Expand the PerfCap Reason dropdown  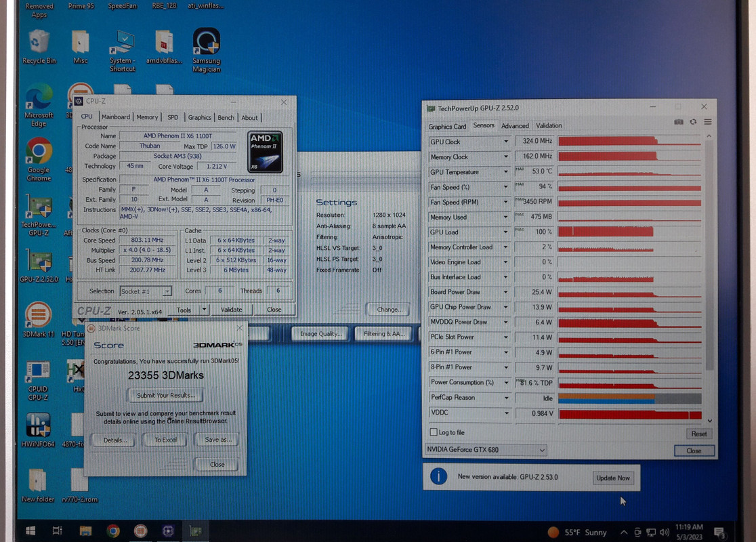pos(506,397)
